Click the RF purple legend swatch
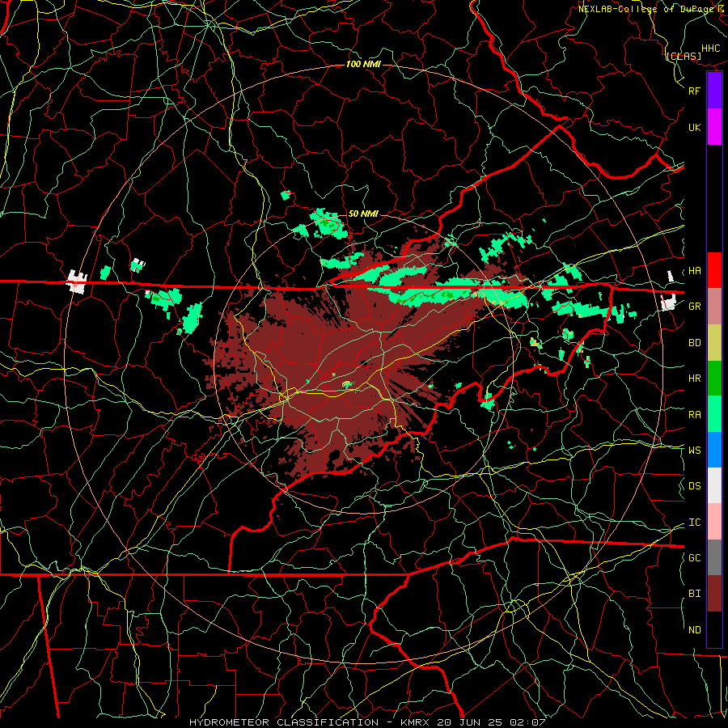This screenshot has height=728, width=728. tap(714, 91)
